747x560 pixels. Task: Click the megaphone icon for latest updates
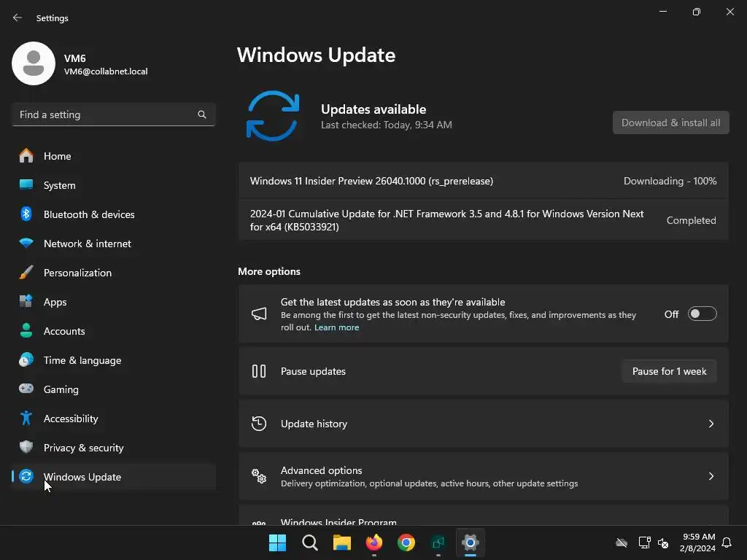click(259, 314)
